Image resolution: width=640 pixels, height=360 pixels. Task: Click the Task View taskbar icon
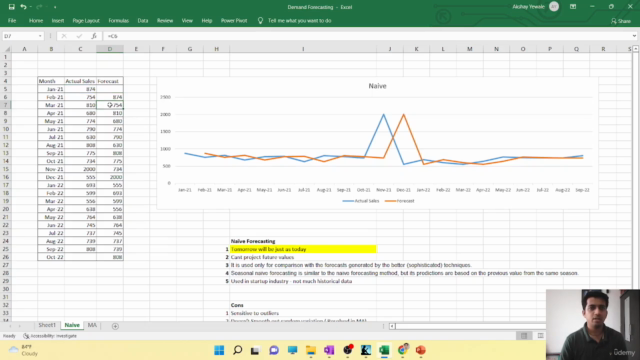click(255, 350)
